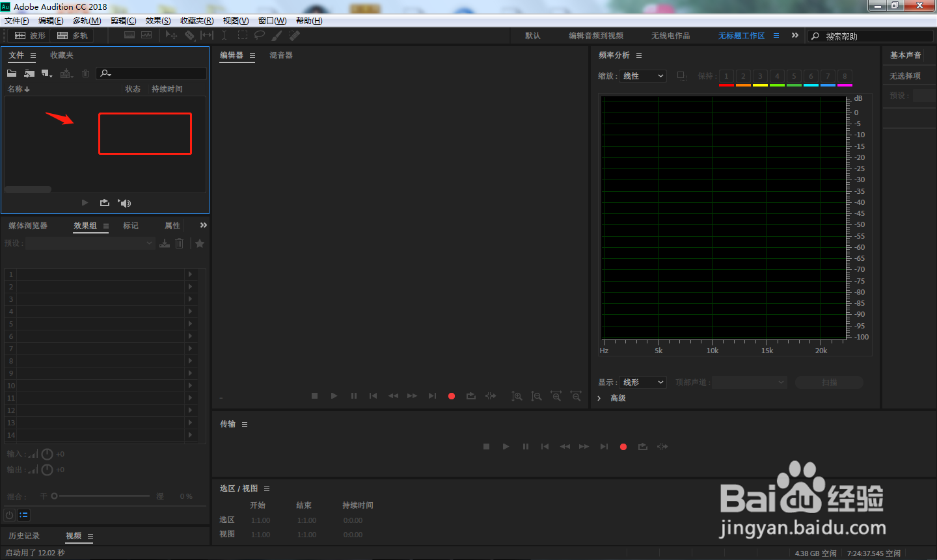The width and height of the screenshot is (937, 560).
Task: Delete effects rack preset trash icon
Action: coord(180,243)
